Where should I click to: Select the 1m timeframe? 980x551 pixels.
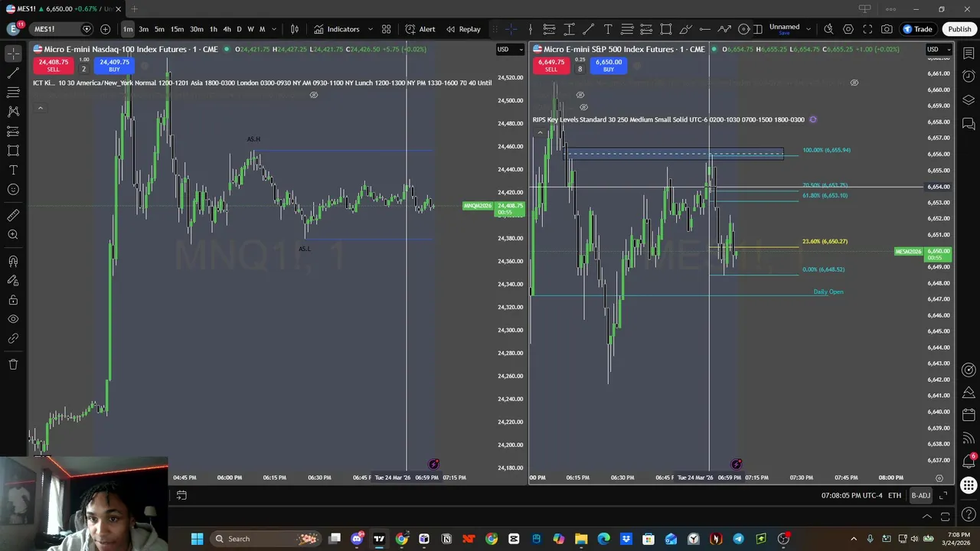[128, 29]
